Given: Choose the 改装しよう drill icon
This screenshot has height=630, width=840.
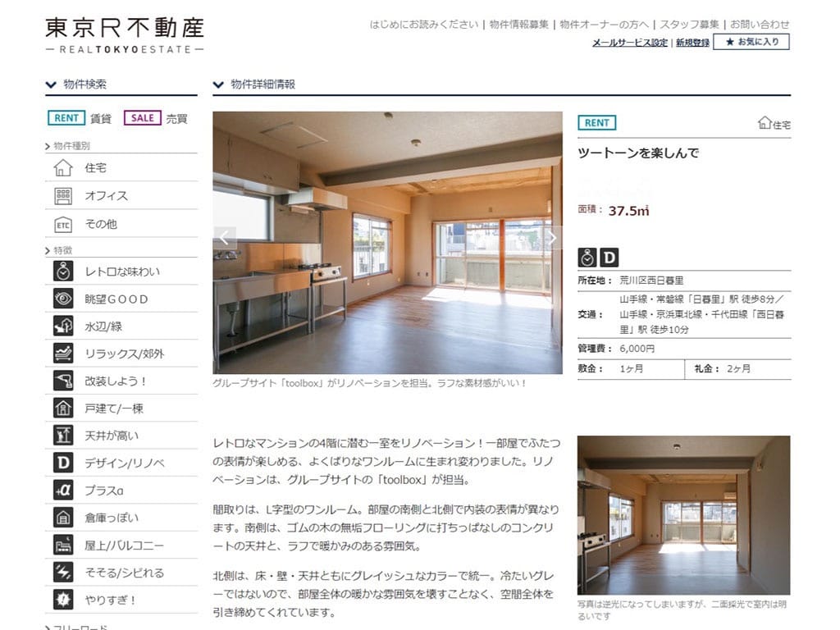Looking at the screenshot, I should [x=63, y=381].
